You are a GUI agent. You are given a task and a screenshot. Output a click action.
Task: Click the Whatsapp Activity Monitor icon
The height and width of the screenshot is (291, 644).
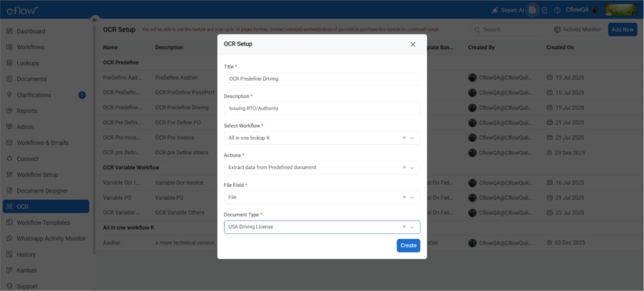tap(9, 238)
